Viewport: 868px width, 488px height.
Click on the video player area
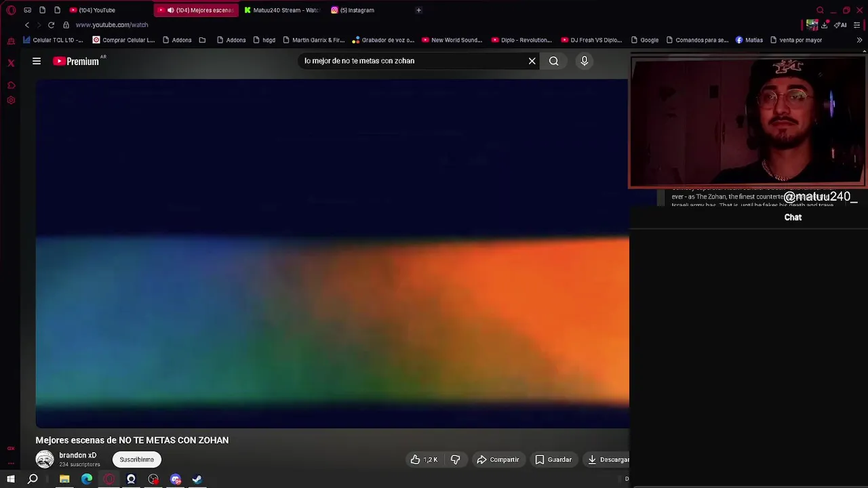click(x=332, y=253)
